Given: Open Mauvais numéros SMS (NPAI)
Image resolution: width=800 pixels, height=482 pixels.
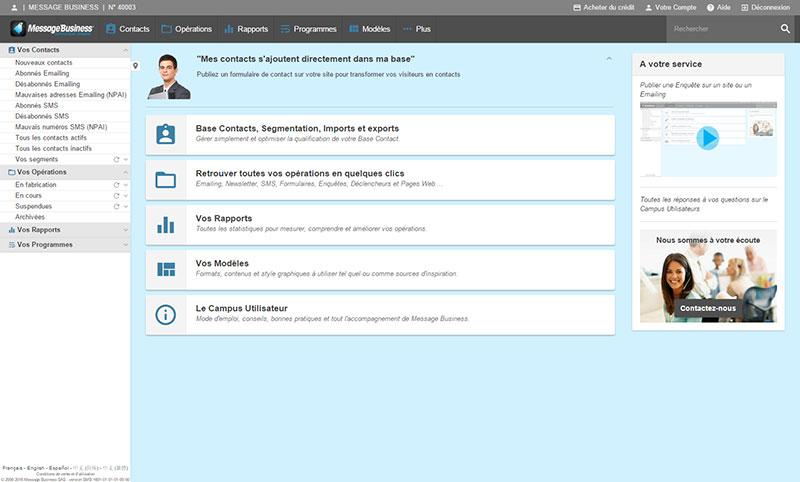Looking at the screenshot, I should coord(61,126).
